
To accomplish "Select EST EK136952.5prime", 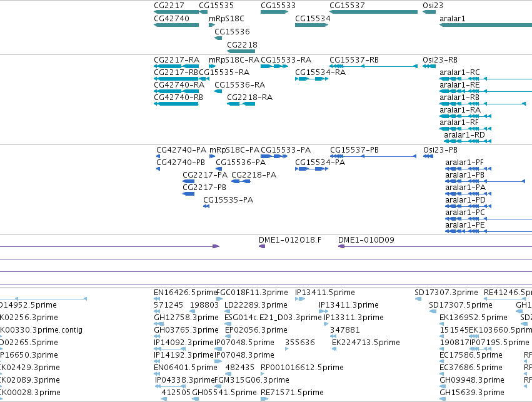I will (x=473, y=318).
